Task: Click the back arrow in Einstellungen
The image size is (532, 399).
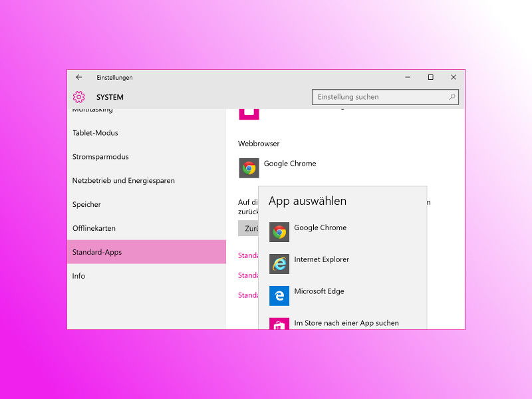Action: tap(79, 77)
